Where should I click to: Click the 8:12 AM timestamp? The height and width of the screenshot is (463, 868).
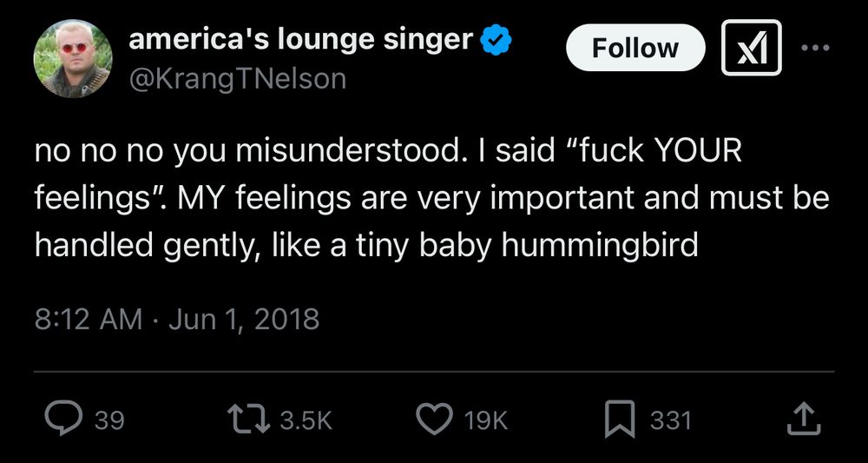(x=89, y=319)
